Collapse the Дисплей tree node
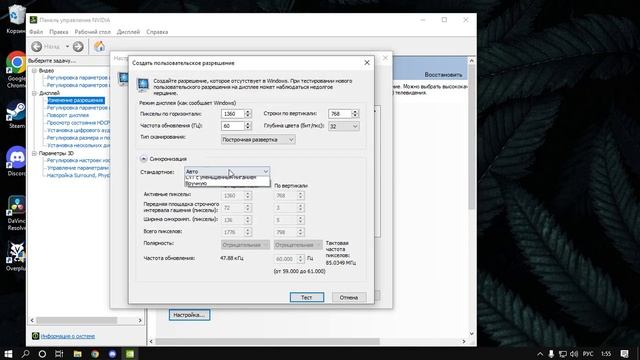This screenshot has height=360, width=640. coord(34,93)
